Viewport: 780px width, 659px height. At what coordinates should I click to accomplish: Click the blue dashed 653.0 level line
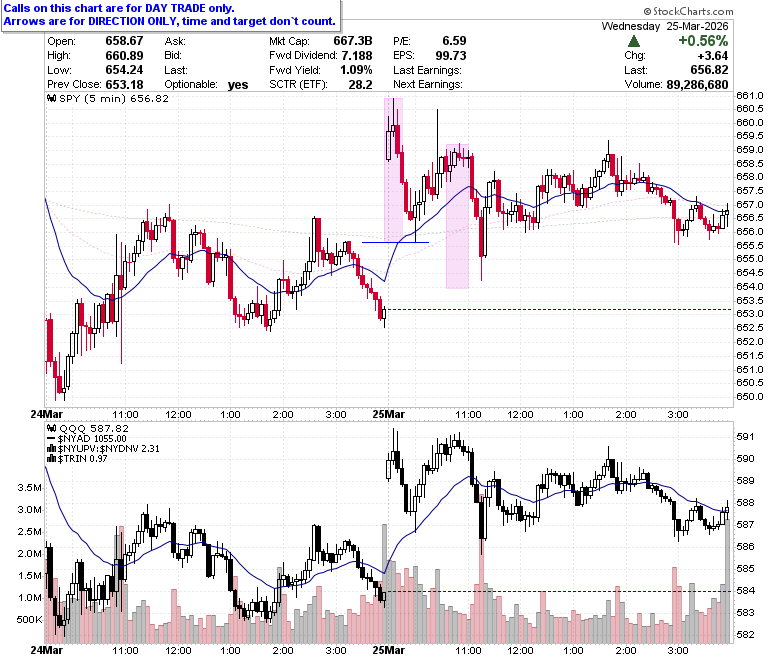click(559, 310)
